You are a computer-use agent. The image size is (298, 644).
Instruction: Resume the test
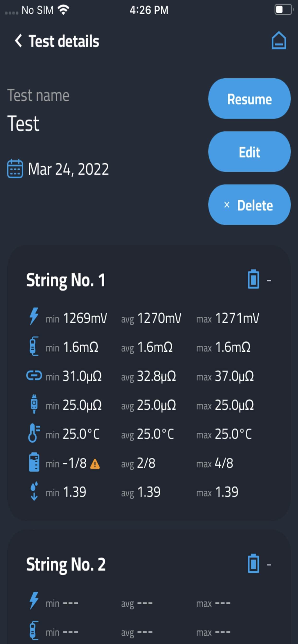(249, 98)
